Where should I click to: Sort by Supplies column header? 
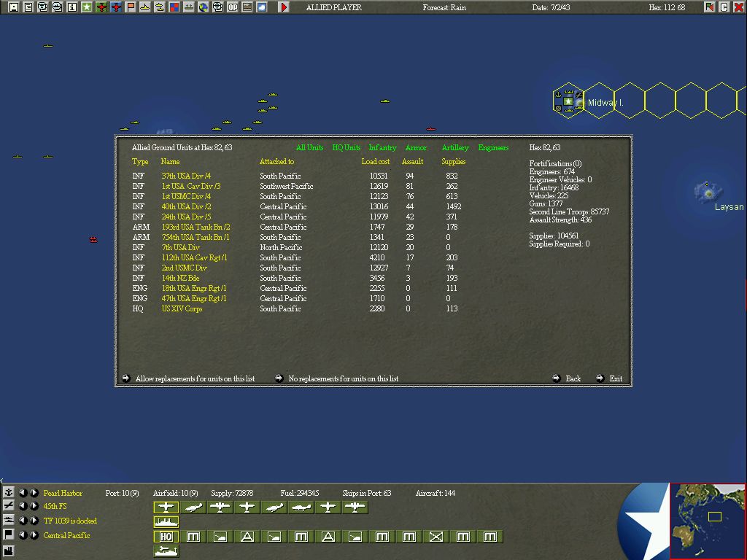pos(454,161)
